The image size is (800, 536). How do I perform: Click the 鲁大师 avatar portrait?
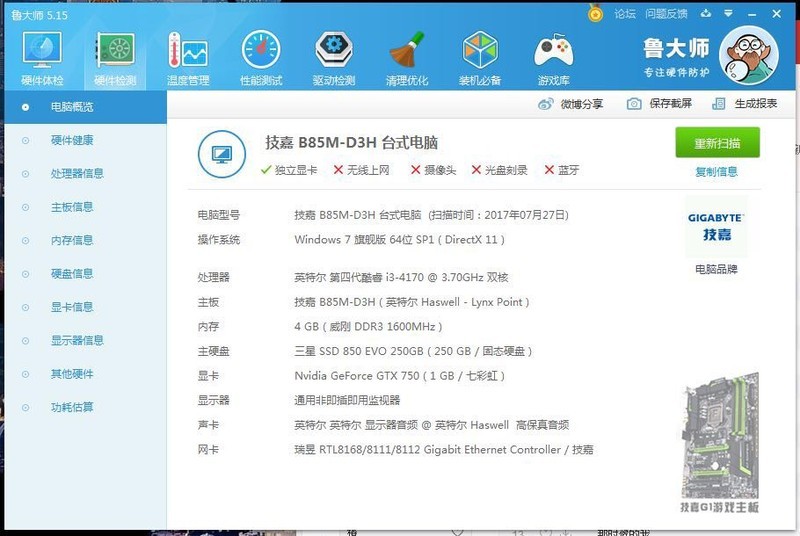tap(748, 56)
